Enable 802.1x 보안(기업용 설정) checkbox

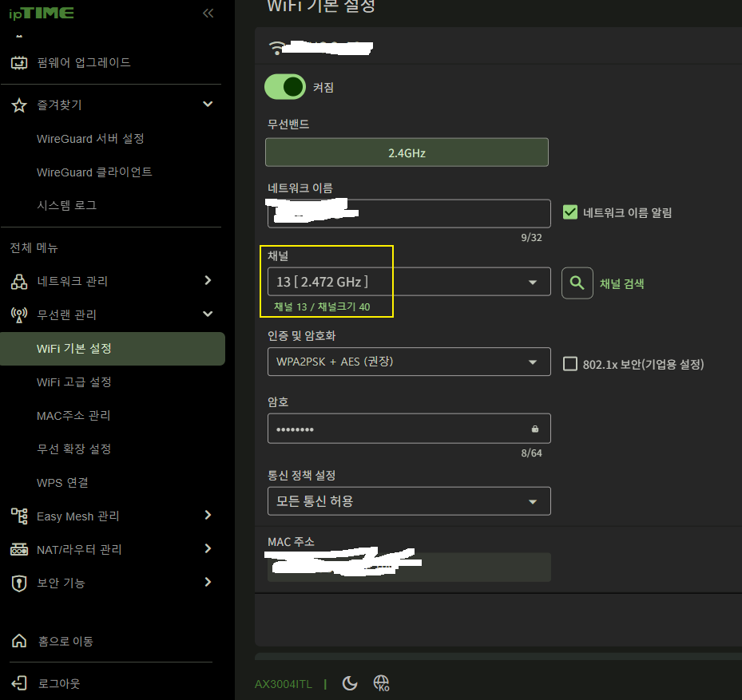(x=569, y=364)
